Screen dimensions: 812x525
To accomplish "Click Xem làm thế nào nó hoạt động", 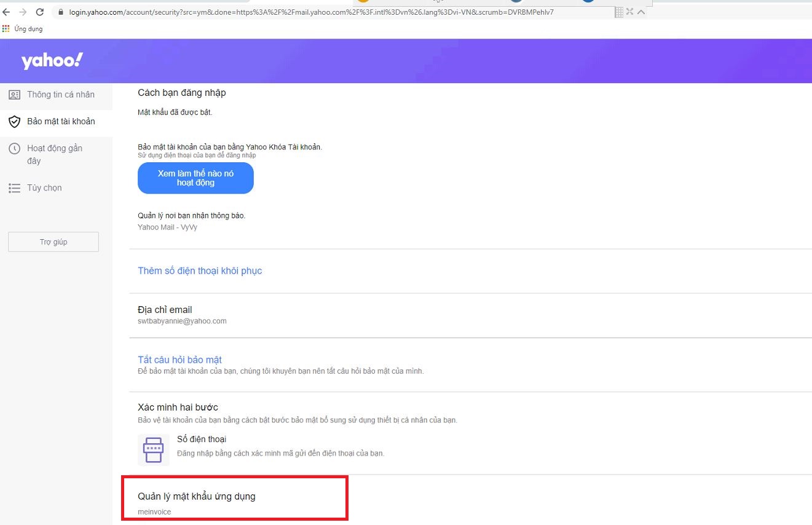I will pyautogui.click(x=195, y=178).
